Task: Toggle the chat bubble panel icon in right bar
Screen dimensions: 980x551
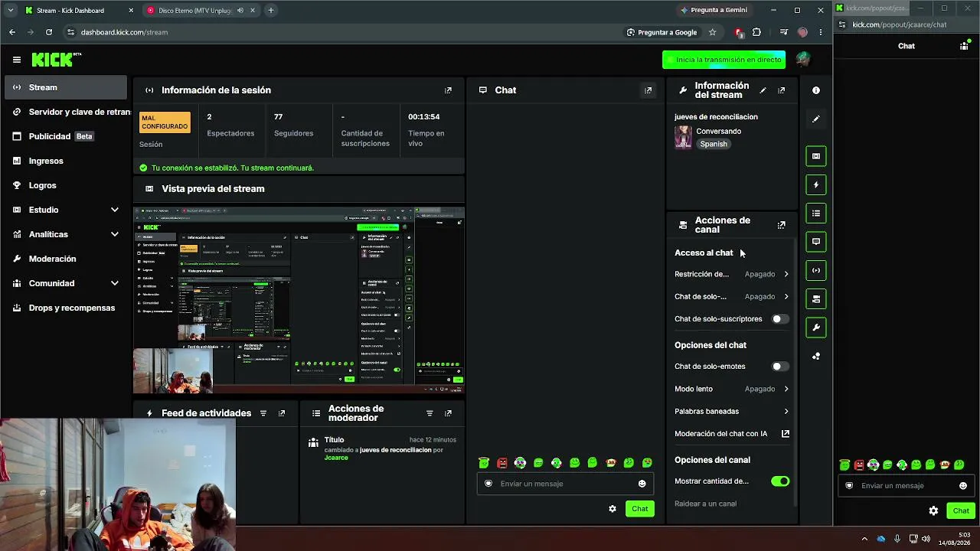Action: 816,242
